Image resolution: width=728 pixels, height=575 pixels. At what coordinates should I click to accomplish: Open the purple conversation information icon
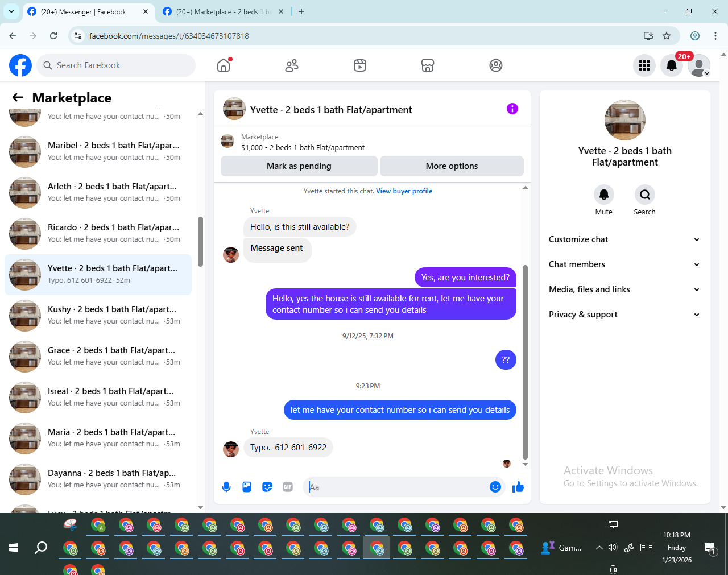[x=512, y=109]
